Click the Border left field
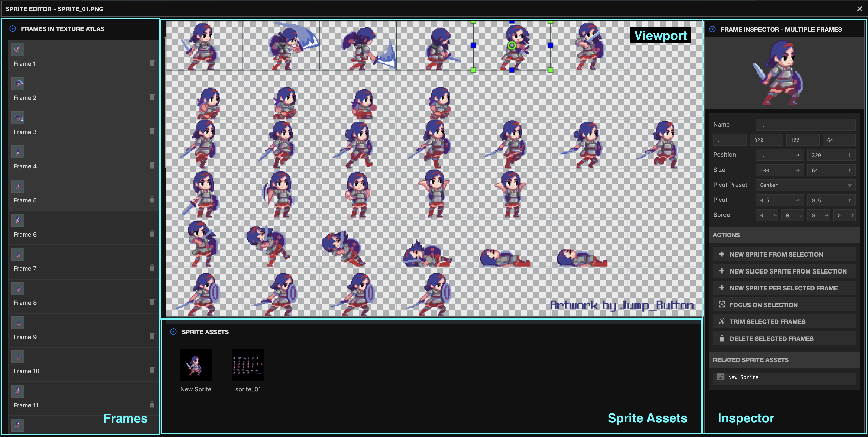Image resolution: width=868 pixels, height=437 pixels. point(767,216)
